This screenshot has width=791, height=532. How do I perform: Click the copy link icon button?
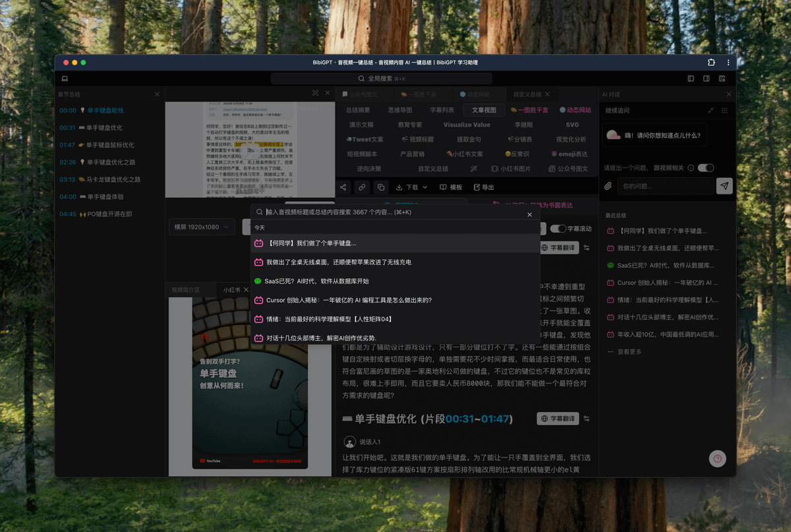tap(362, 187)
